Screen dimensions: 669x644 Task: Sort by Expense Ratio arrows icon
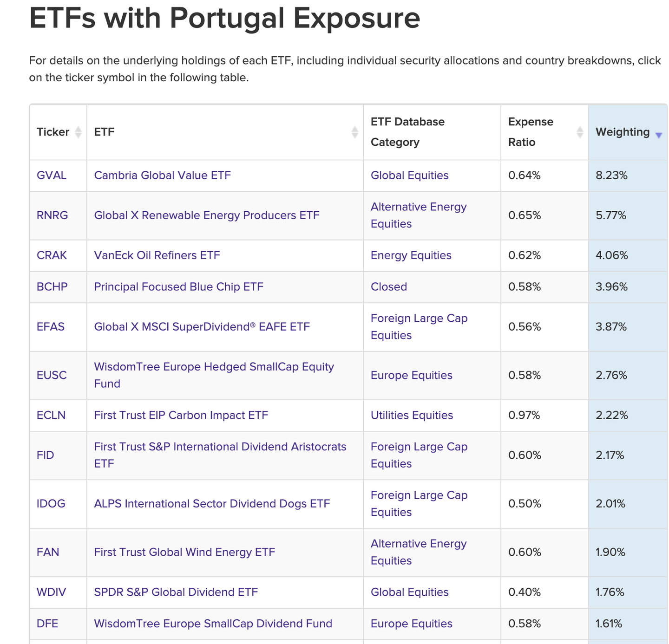point(579,132)
